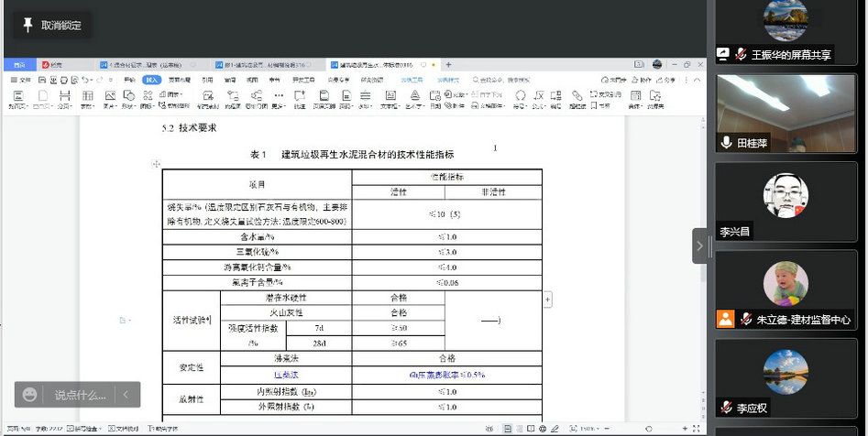Open a new document tab
868x436 pixels.
click(x=448, y=65)
